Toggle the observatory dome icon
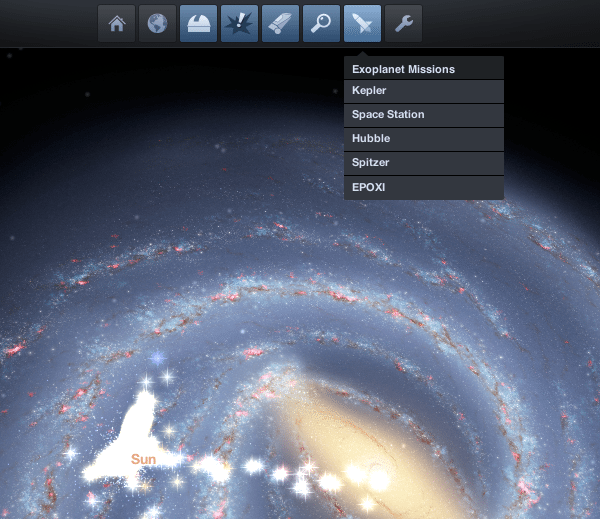600x519 pixels. tap(199, 24)
